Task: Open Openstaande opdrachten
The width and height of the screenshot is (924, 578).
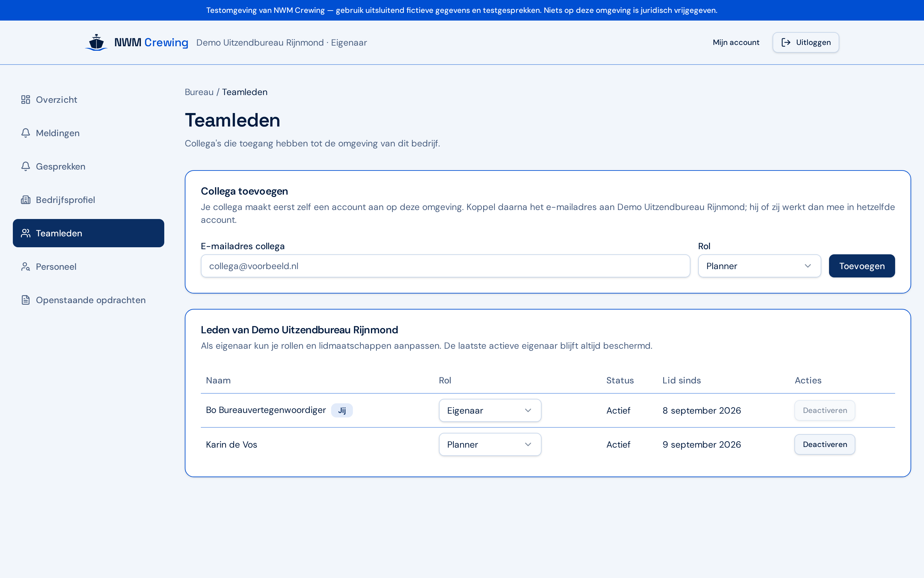Action: pyautogui.click(x=88, y=300)
